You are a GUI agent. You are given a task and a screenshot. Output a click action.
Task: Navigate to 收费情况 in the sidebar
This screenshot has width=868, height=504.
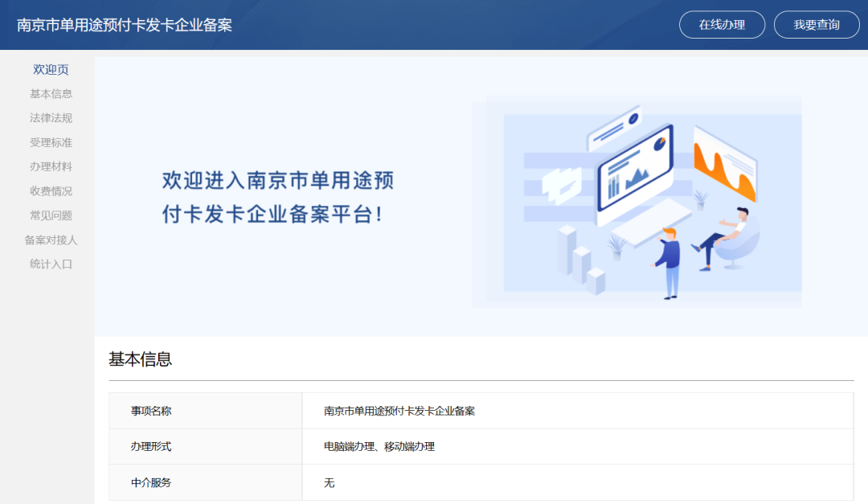pyautogui.click(x=51, y=191)
